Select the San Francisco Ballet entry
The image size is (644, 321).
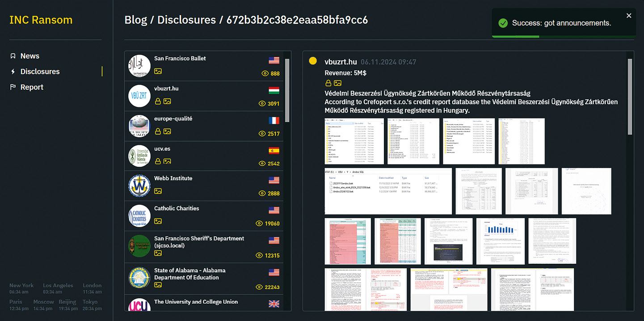(180, 59)
